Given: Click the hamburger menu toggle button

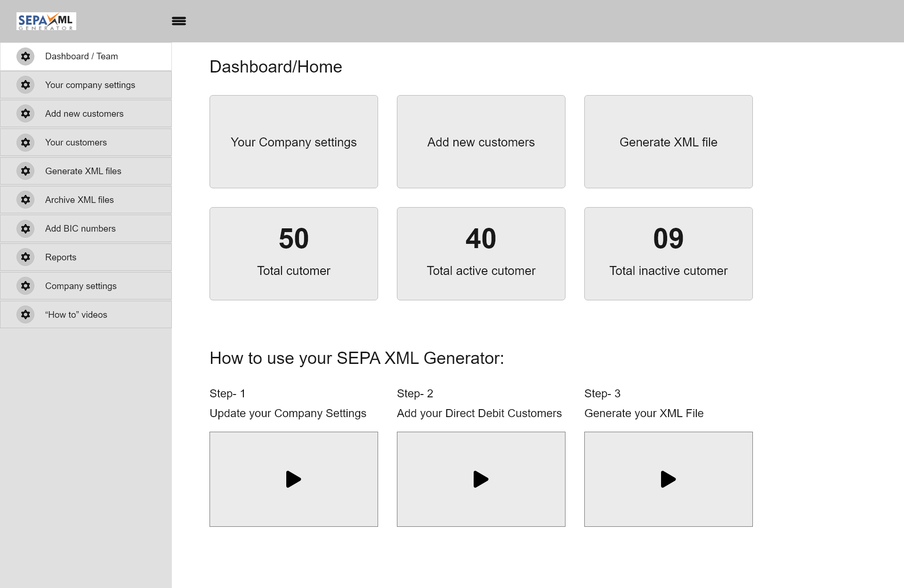Looking at the screenshot, I should (178, 20).
